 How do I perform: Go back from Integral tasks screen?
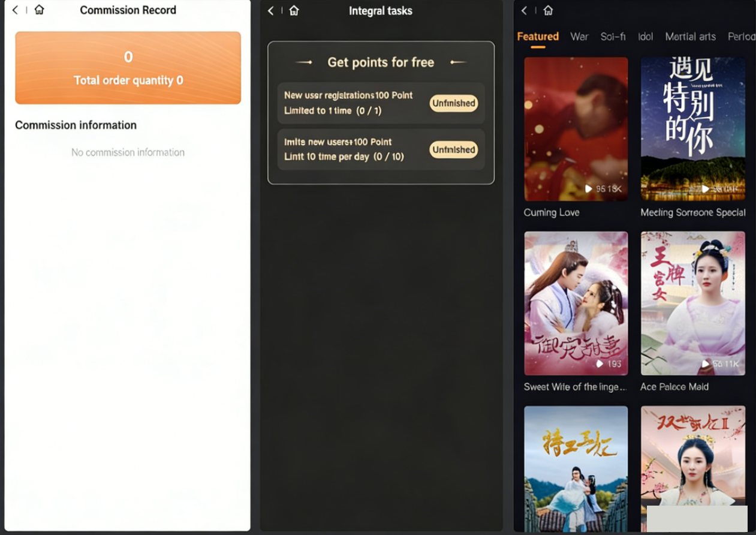point(271,11)
